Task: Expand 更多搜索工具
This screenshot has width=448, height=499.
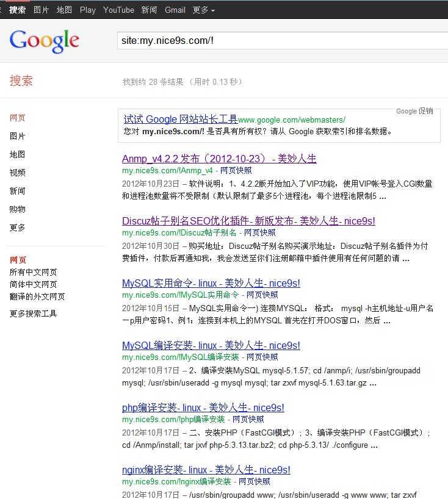Action: coord(33,314)
